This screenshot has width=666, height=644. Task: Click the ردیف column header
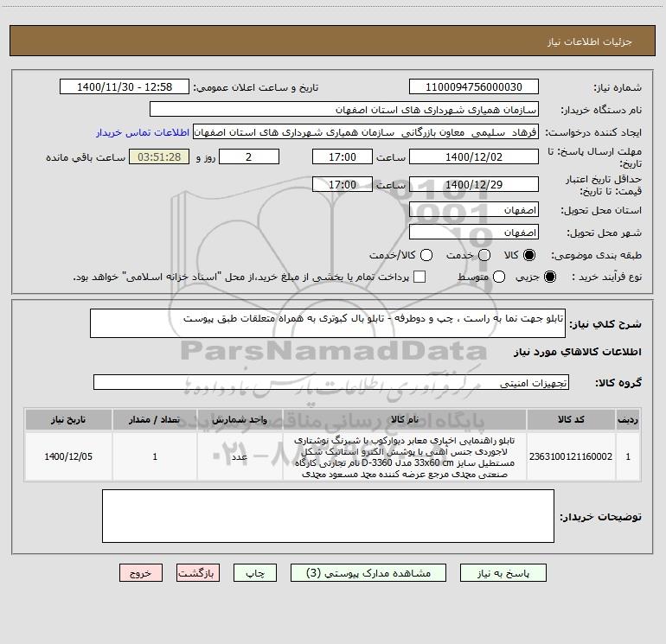(x=628, y=420)
